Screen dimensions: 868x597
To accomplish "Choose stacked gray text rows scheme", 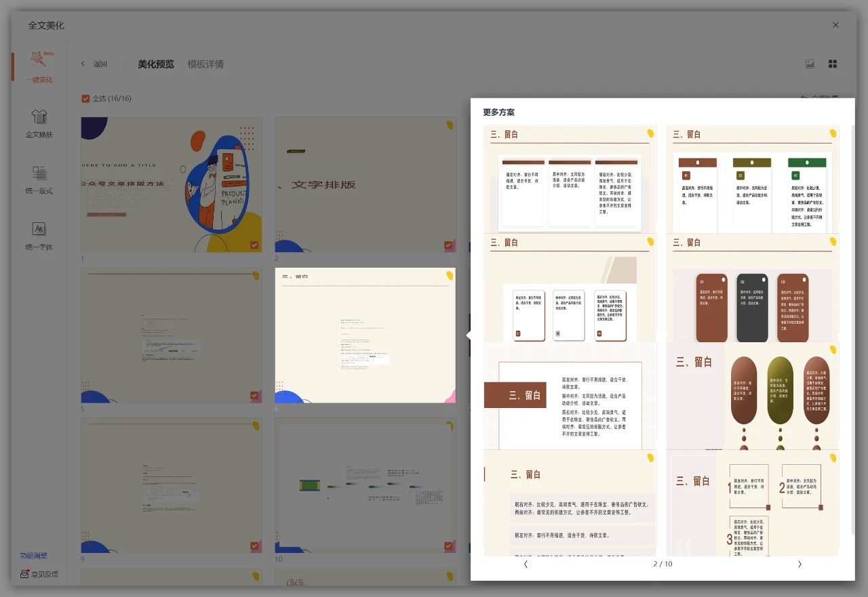I will 570,502.
